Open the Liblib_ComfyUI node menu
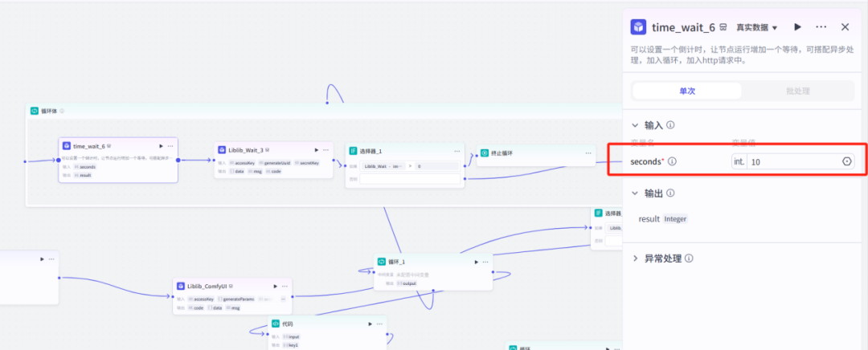This screenshot has height=350, width=868. tap(285, 287)
